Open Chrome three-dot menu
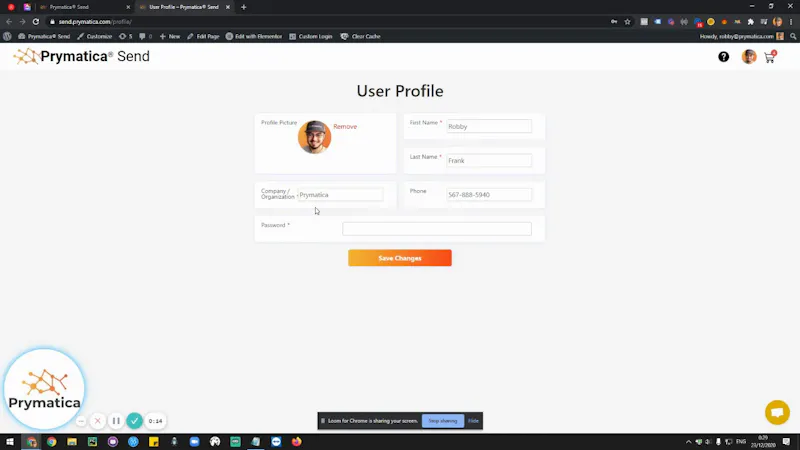Viewport: 800px width, 450px height. coord(791,22)
